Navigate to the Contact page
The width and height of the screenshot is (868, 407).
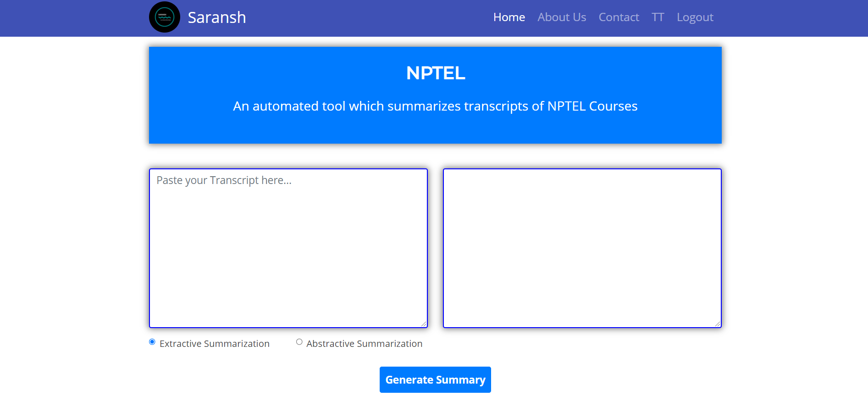pyautogui.click(x=619, y=17)
